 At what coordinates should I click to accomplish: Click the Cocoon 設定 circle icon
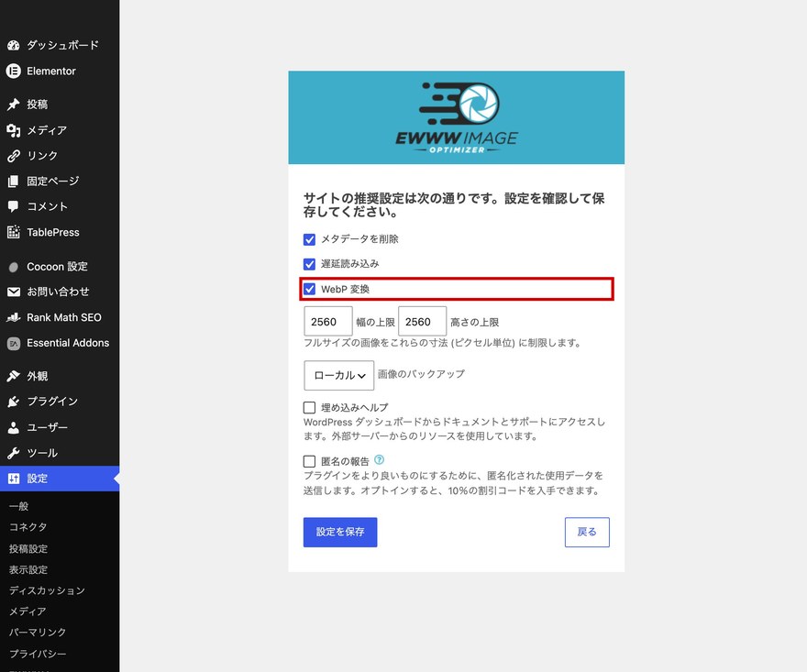[14, 267]
